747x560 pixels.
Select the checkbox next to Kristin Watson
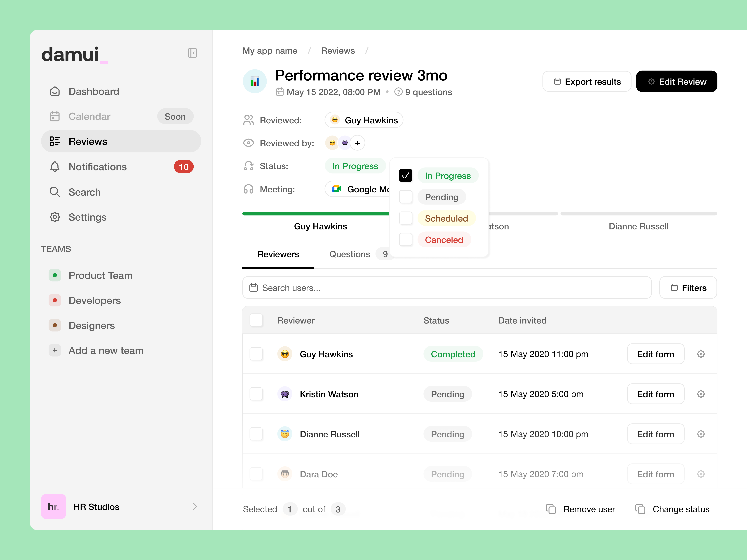point(256,394)
